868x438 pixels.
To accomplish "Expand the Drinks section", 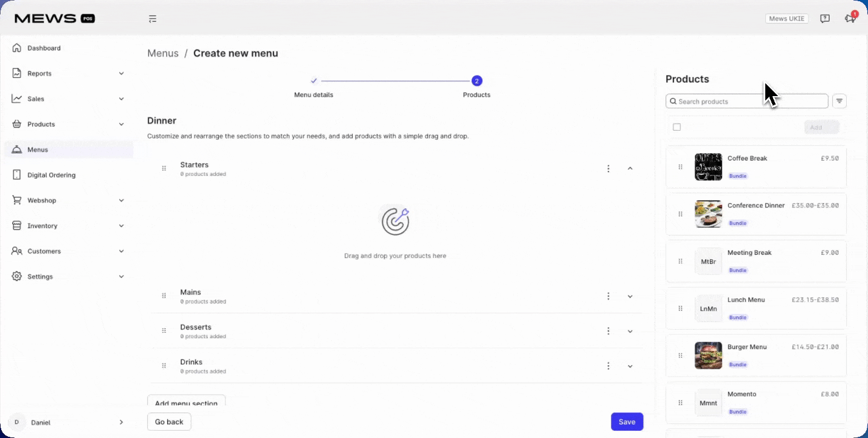I will [630, 366].
